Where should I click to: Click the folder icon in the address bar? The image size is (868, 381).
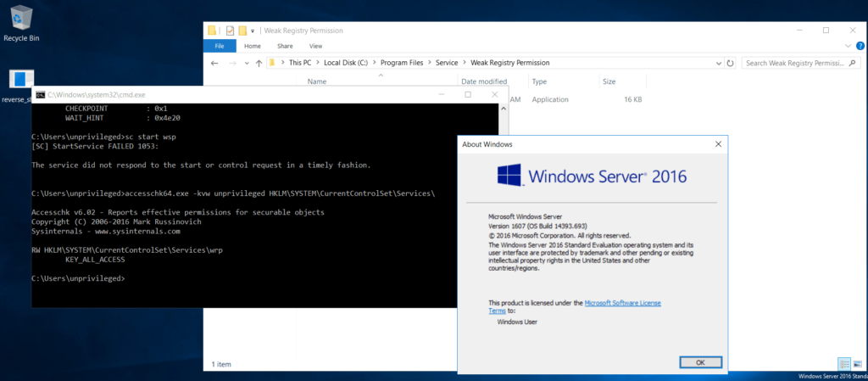pyautogui.click(x=272, y=63)
